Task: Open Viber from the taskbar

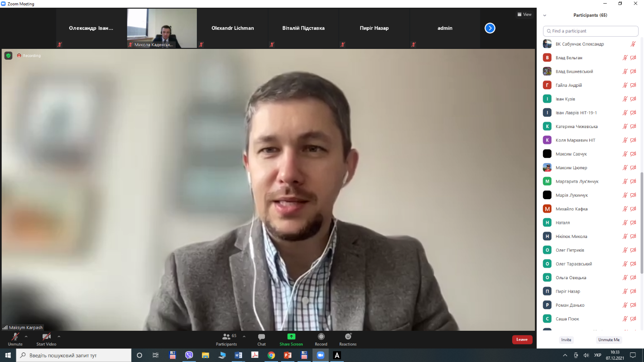Action: click(x=189, y=355)
